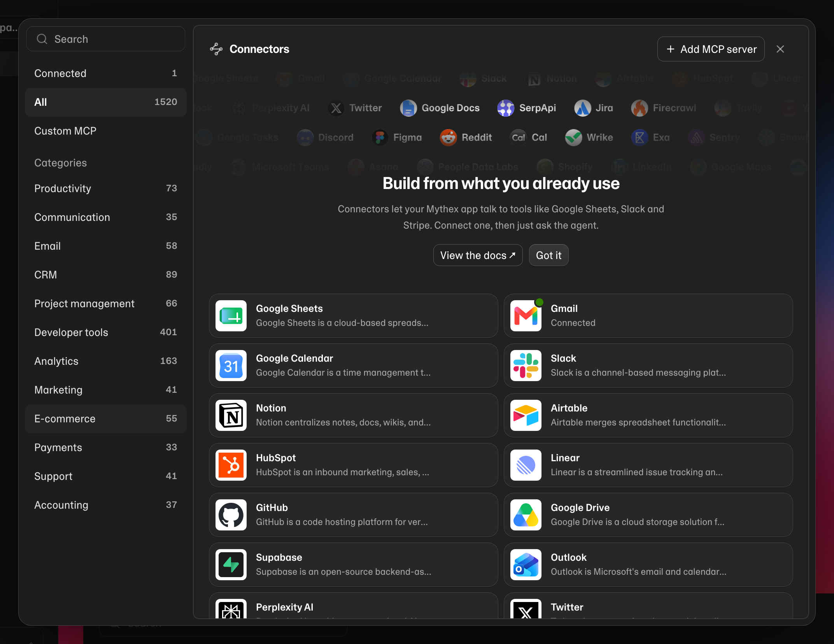Click the GitHub description text
Viewport: 834px width, 644px height.
pos(342,522)
